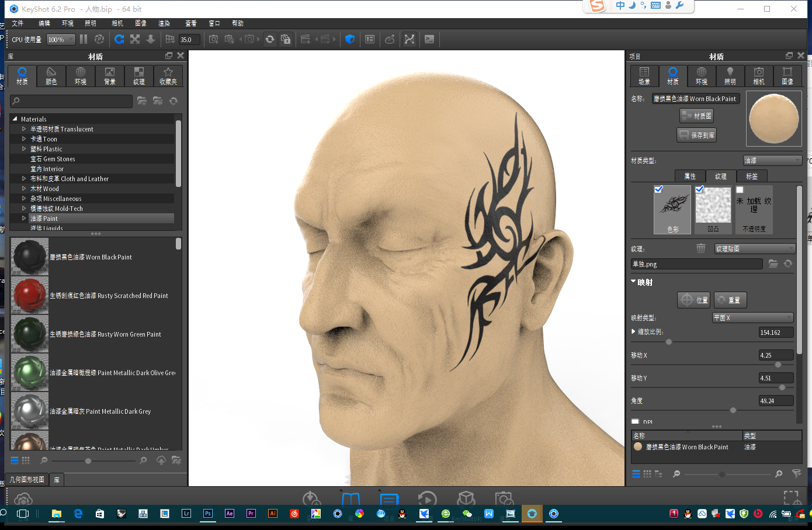
Task: Open the 环境 (Environment) panel icon on the right
Action: (x=701, y=77)
